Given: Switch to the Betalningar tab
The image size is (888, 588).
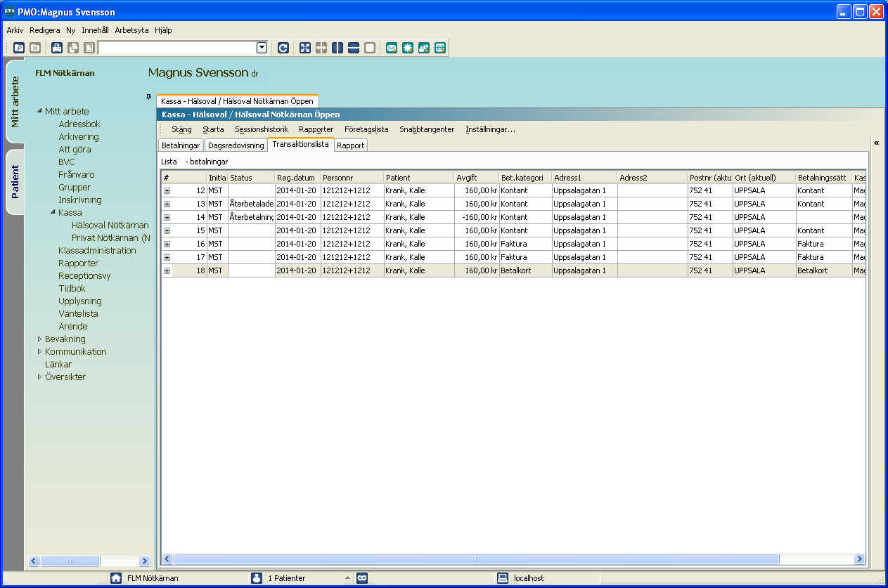Looking at the screenshot, I should (x=181, y=145).
